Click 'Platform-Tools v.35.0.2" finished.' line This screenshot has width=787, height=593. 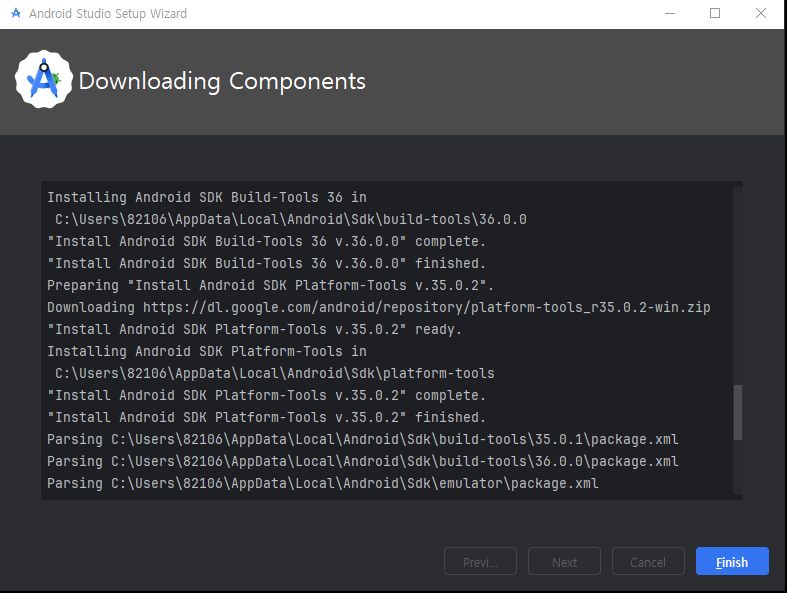267,417
